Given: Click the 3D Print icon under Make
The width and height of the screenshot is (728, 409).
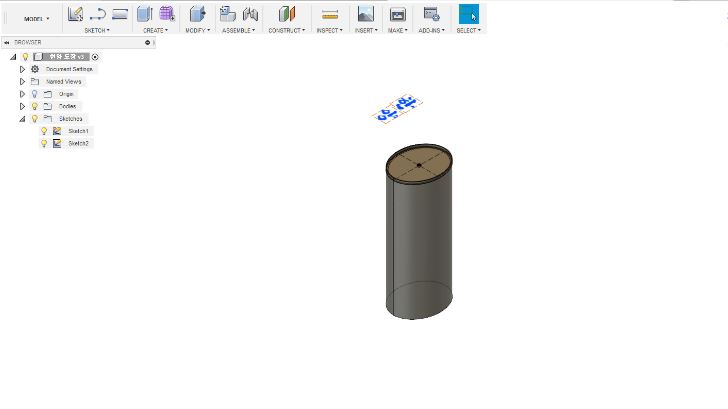Looking at the screenshot, I should pos(397,14).
